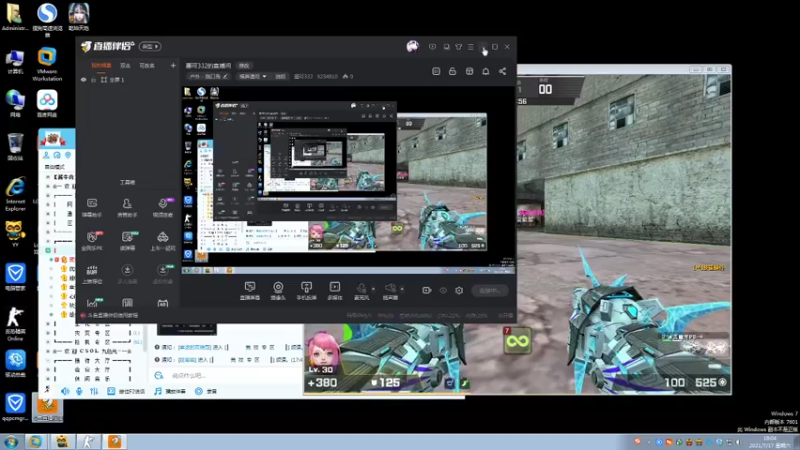Open the Counter-Strike Online taskbar icon
Image resolution: width=800 pixels, height=450 pixels.
pos(89,442)
